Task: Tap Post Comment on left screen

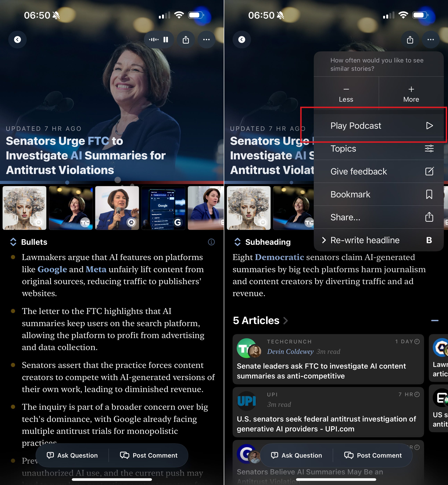Action: [x=149, y=455]
